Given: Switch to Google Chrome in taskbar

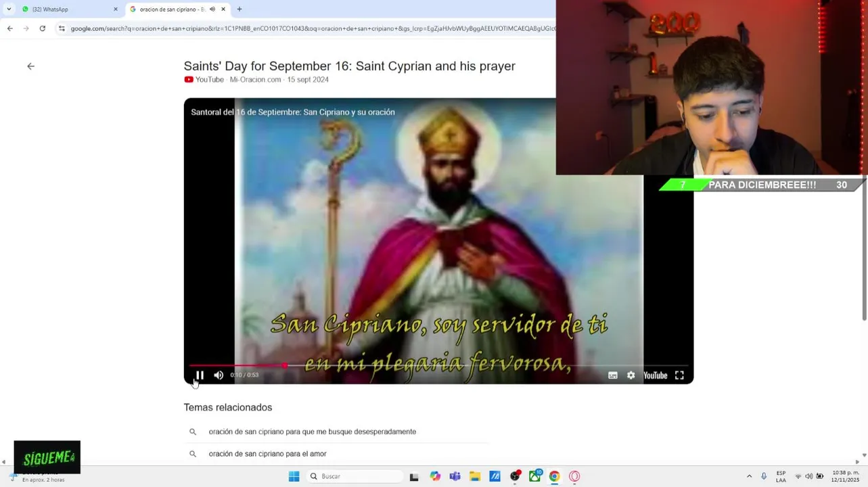Looking at the screenshot, I should tap(555, 476).
